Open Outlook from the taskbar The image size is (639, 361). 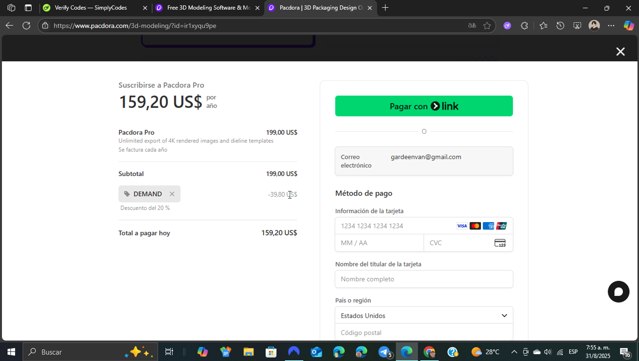(316, 352)
